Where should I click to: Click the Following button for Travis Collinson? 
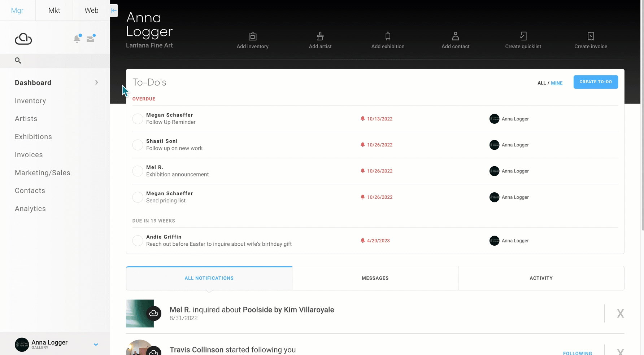point(578,353)
